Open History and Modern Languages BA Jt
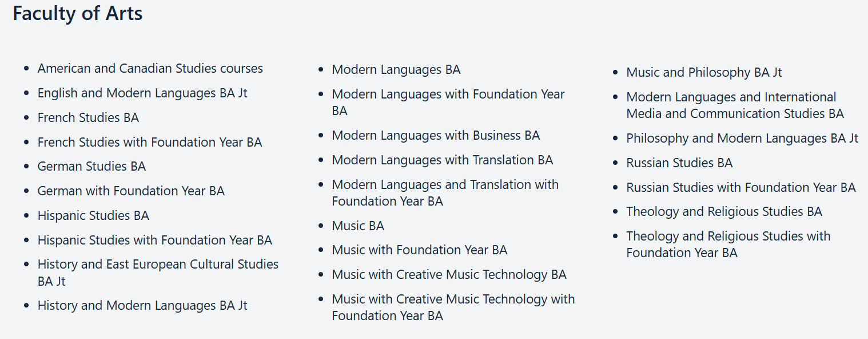The image size is (868, 339). pyautogui.click(x=142, y=306)
